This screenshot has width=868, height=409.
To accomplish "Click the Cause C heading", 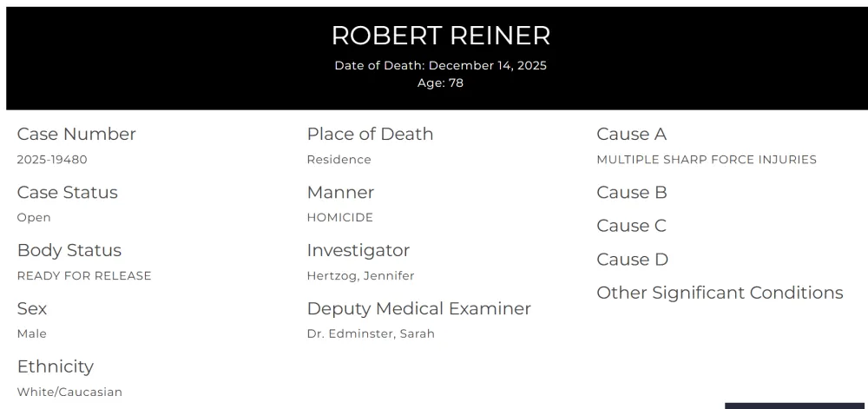I will coord(632,226).
